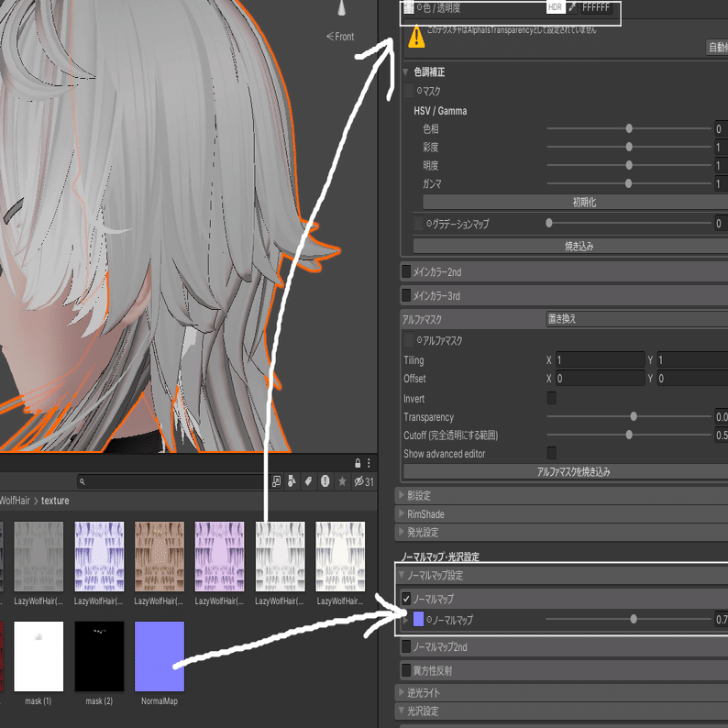The width and height of the screenshot is (728, 728).
Task: Open the アルファマスク mode dropdown 置き換え
Action: coord(636,319)
